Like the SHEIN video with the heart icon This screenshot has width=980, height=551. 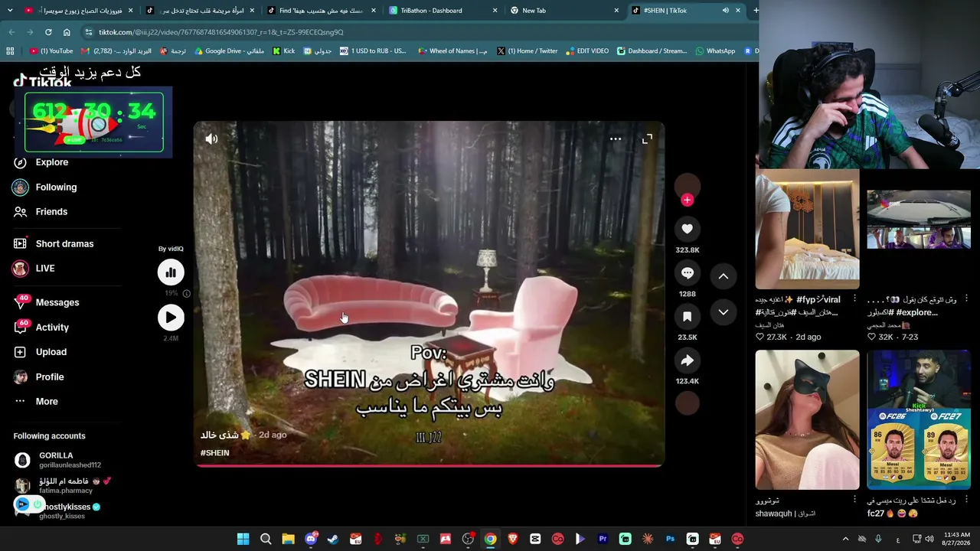pos(687,229)
